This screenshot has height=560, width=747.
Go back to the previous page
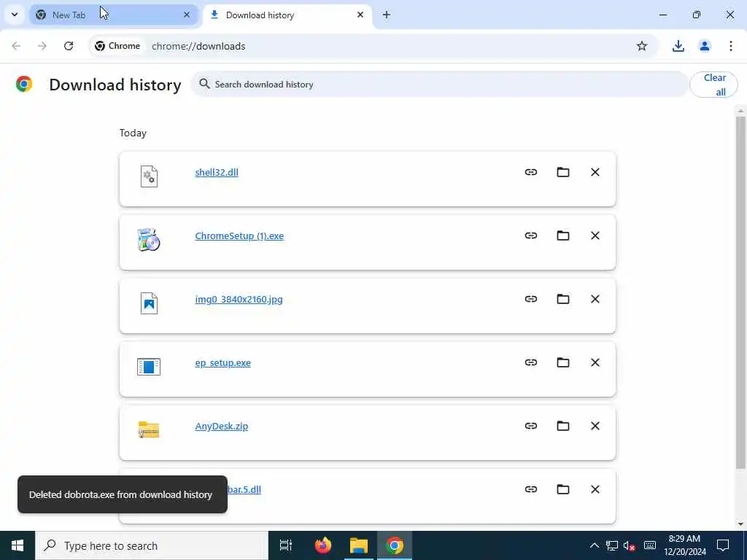pos(16,46)
